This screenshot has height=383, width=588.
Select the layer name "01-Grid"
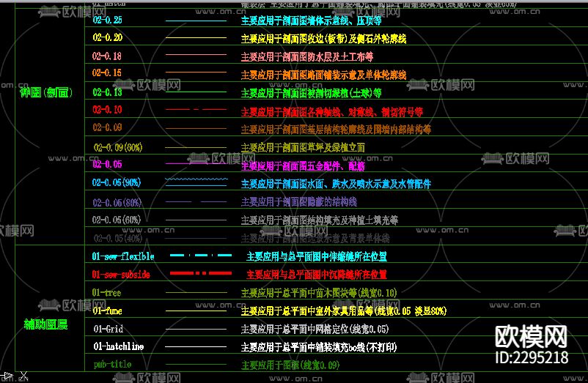tap(109, 329)
